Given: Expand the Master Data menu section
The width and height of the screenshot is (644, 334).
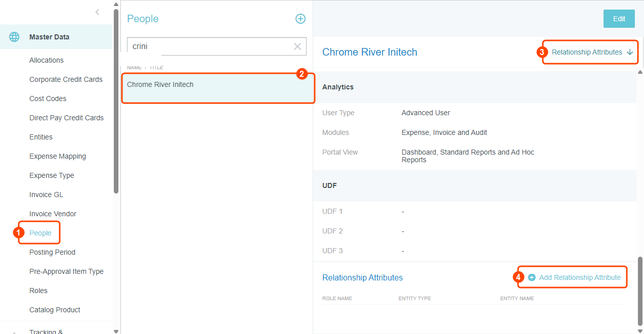Looking at the screenshot, I should [x=49, y=37].
